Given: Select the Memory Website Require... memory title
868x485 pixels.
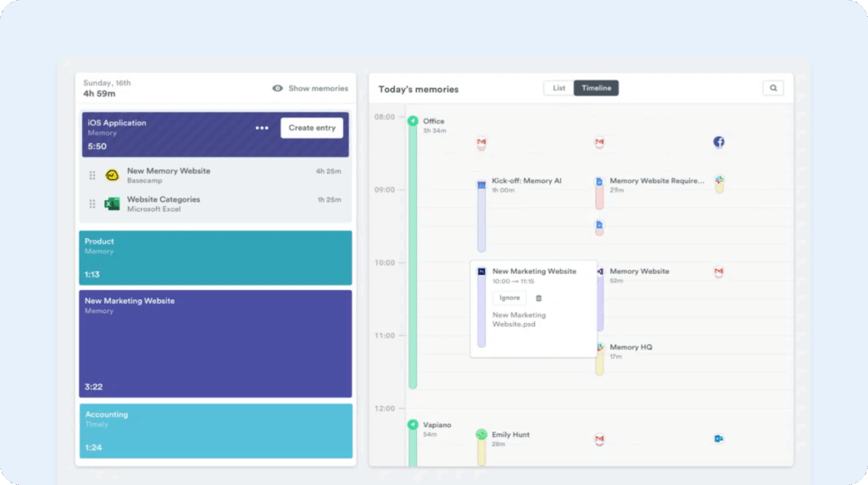Looking at the screenshot, I should (x=657, y=181).
